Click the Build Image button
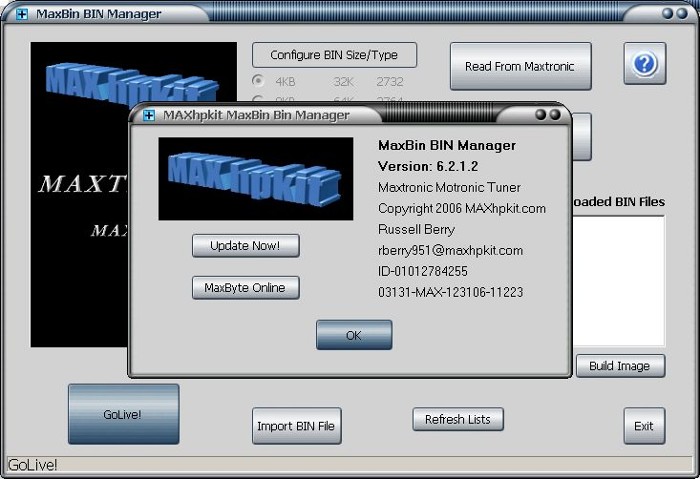The width and height of the screenshot is (700, 479). (x=619, y=366)
